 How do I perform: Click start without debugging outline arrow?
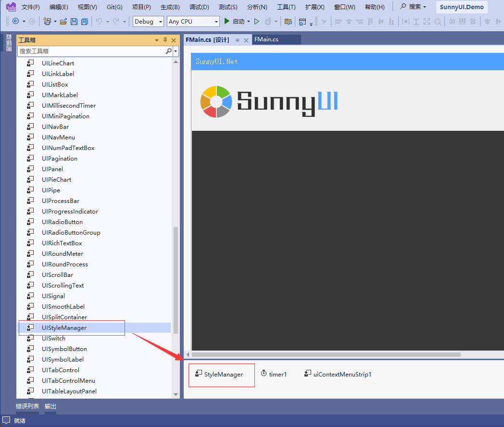coord(256,22)
